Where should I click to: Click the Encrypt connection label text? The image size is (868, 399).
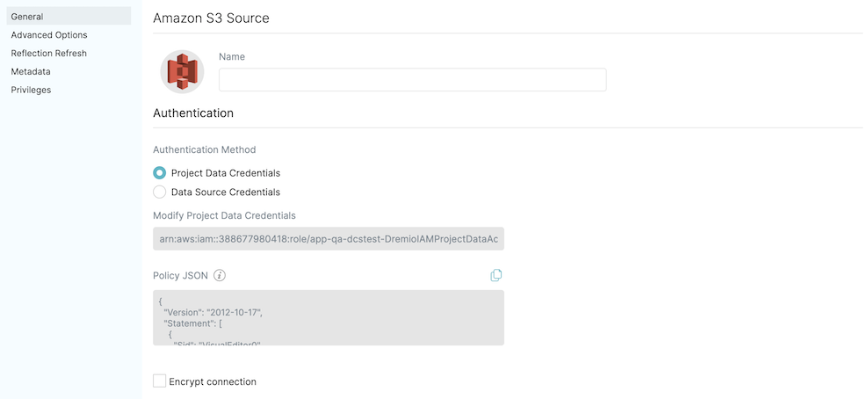213,381
